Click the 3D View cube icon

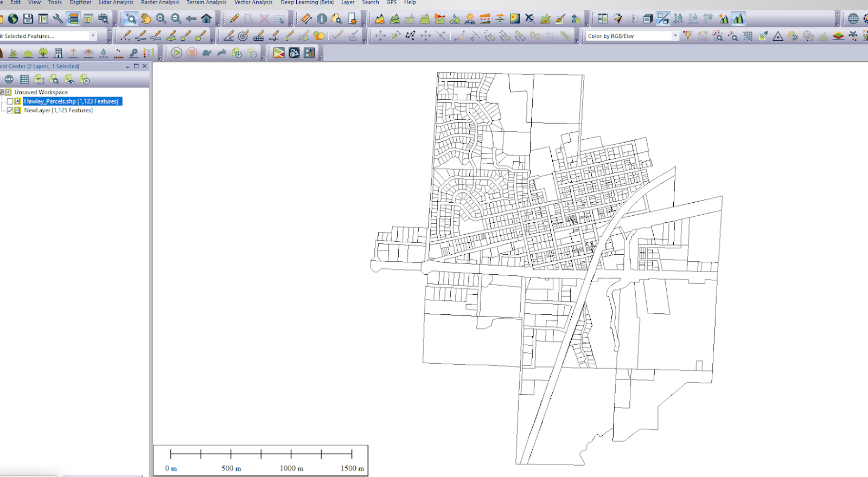pyautogui.click(x=648, y=19)
